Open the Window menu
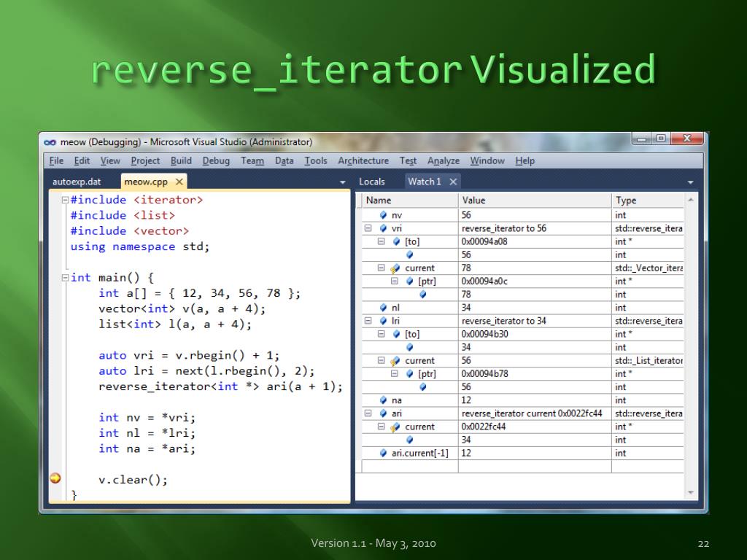747x560 pixels. 487,161
